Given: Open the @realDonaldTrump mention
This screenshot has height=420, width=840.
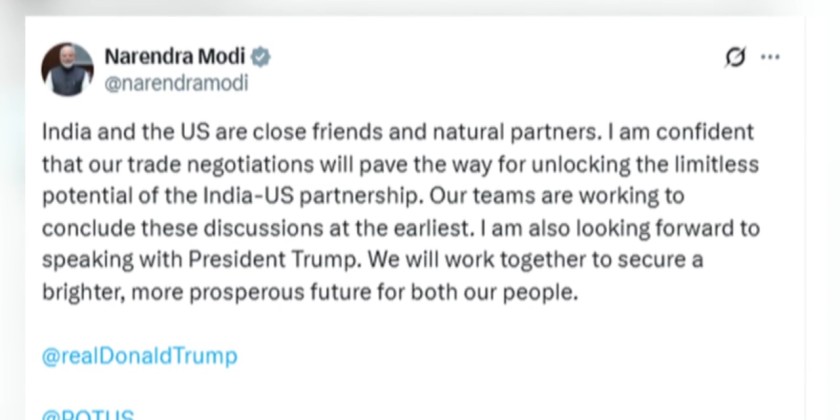Looking at the screenshot, I should 139,356.
